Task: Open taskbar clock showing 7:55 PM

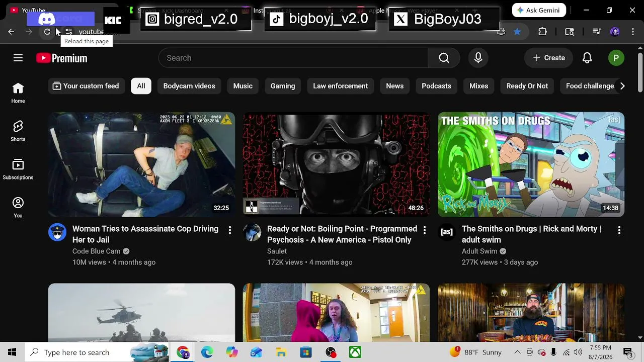Action: pos(600,352)
